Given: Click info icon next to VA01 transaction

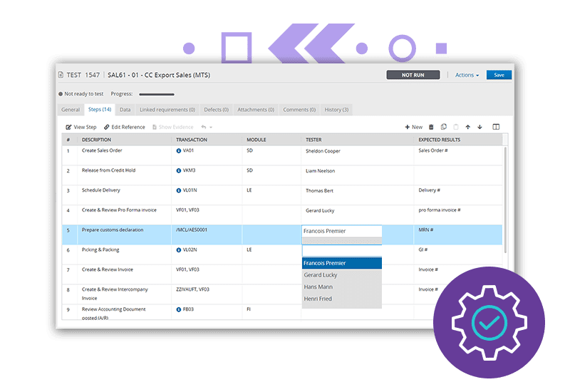Looking at the screenshot, I should [x=179, y=150].
